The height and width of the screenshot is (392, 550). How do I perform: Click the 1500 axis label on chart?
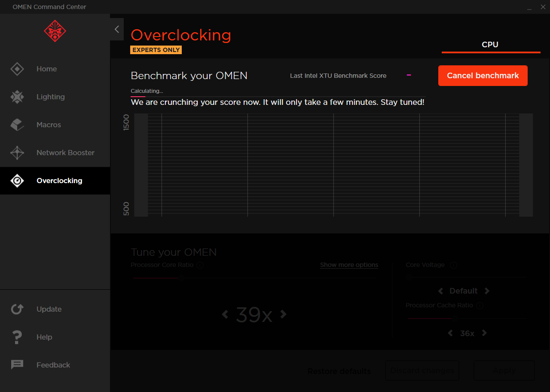tap(126, 122)
